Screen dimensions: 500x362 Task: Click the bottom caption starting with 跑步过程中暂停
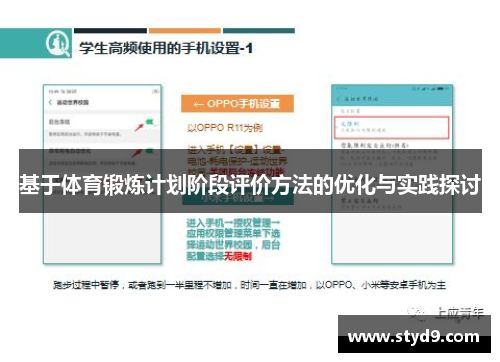pos(249,285)
